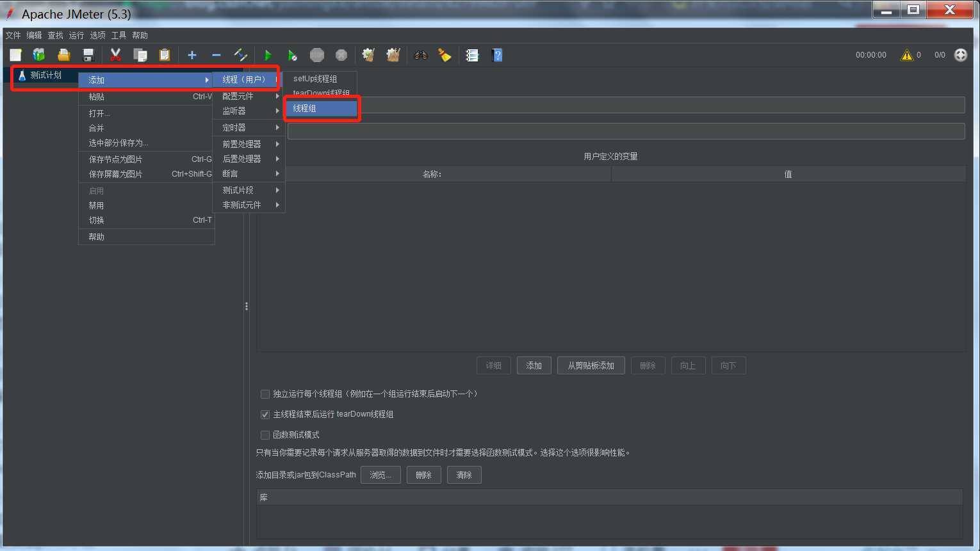Uncheck 主线程结束后运行 tearDown线程组 checkbox
The image size is (980, 551).
tap(265, 415)
